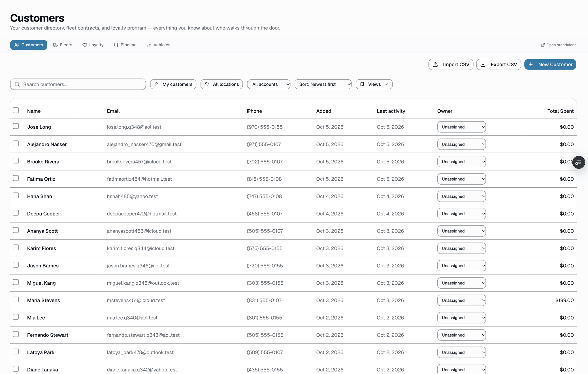Open the Pipeline tab
Viewport: 588px width, 374px height.
pyautogui.click(x=125, y=45)
